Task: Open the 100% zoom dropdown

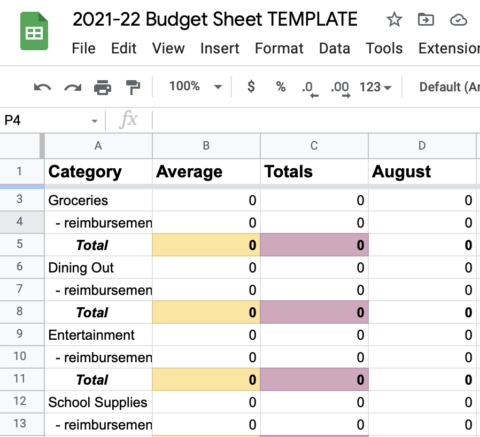Action: point(195,87)
